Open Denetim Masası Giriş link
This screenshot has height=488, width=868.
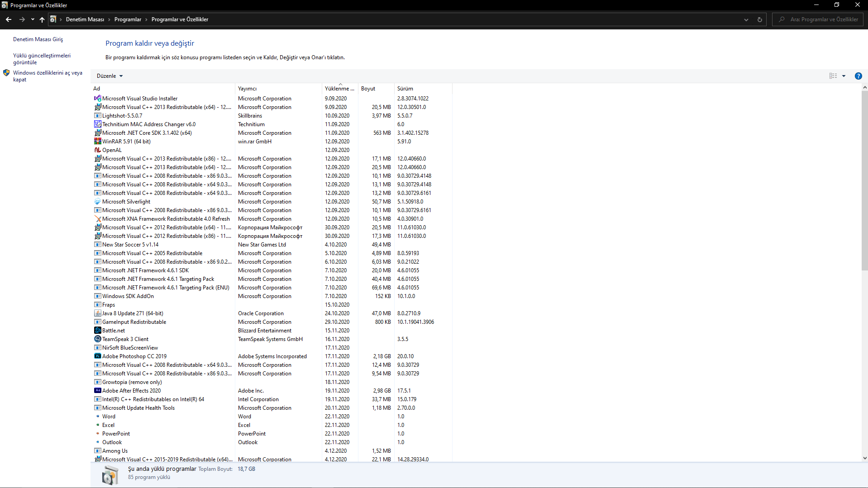click(x=38, y=39)
